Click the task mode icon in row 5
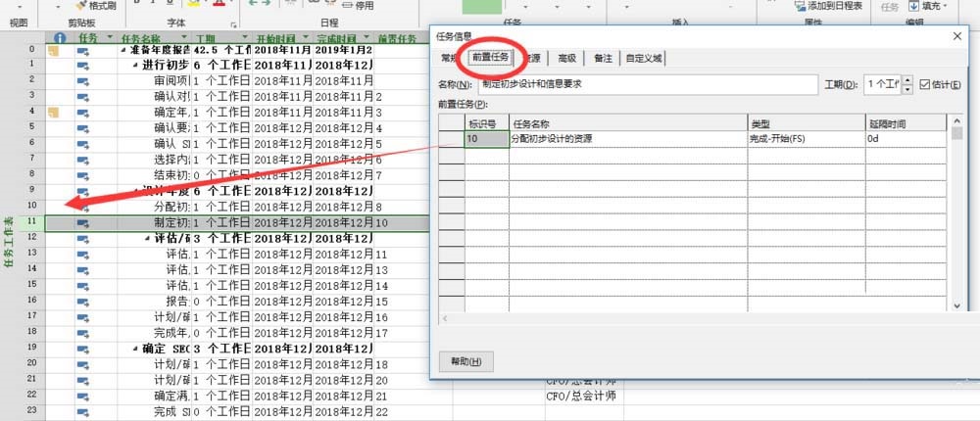This screenshot has height=421, width=980. click(x=83, y=128)
